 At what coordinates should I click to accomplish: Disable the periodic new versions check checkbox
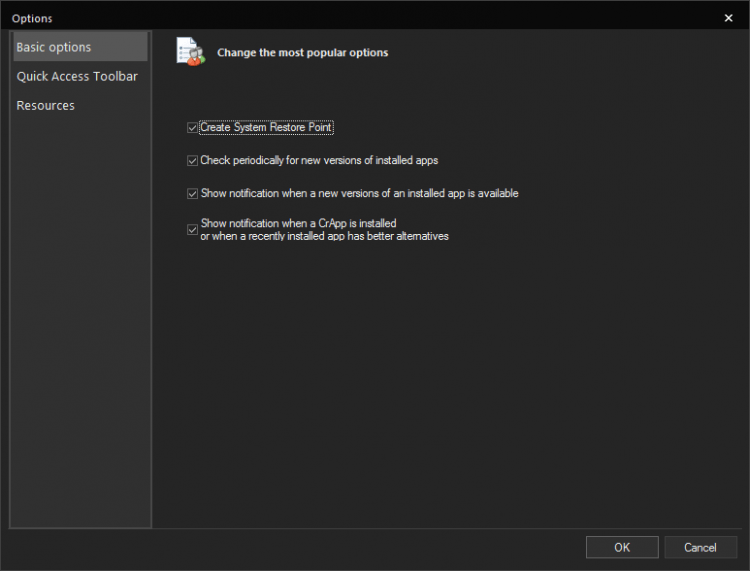[x=192, y=160]
